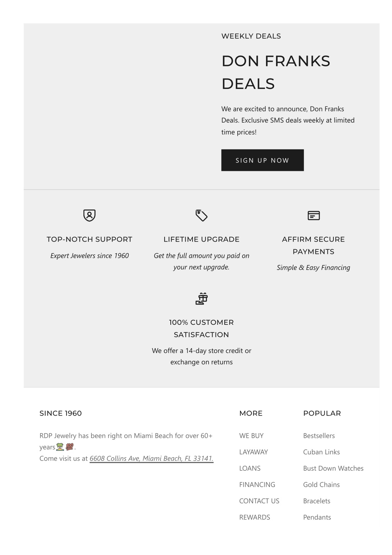The height and width of the screenshot is (555, 392).
Task: Browse the Pendants link
Action: tap(317, 517)
